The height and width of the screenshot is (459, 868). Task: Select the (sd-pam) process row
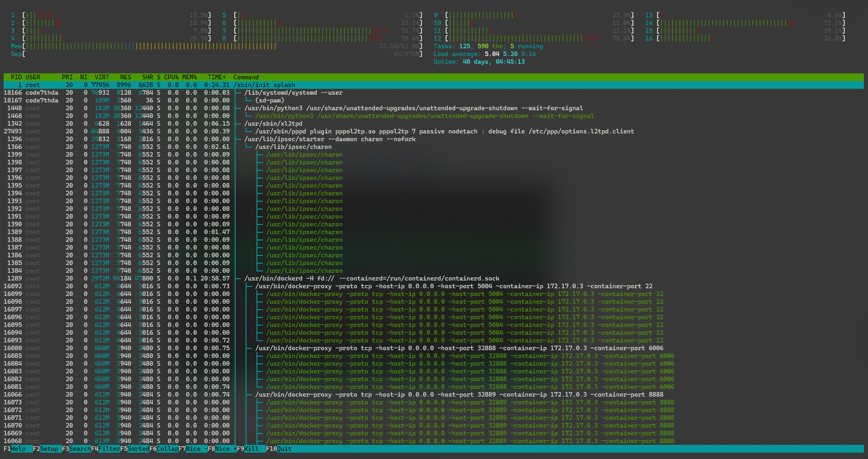tap(434, 100)
